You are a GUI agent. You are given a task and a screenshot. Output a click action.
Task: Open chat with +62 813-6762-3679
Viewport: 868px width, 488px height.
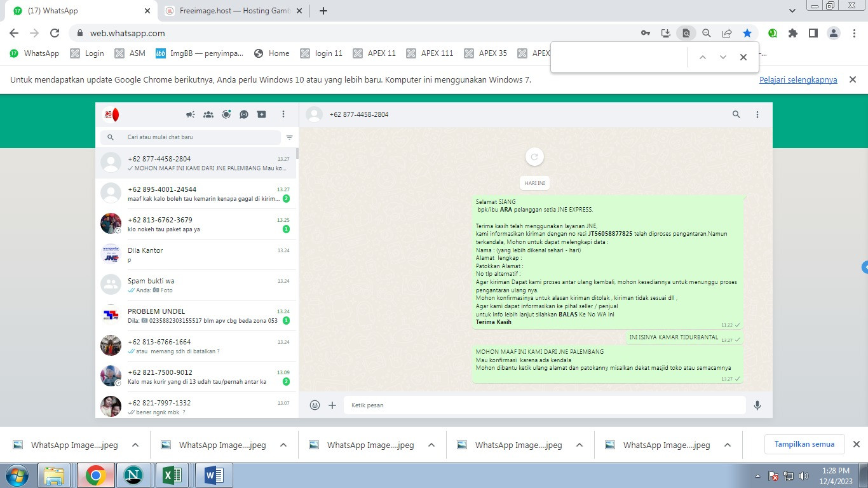click(197, 224)
